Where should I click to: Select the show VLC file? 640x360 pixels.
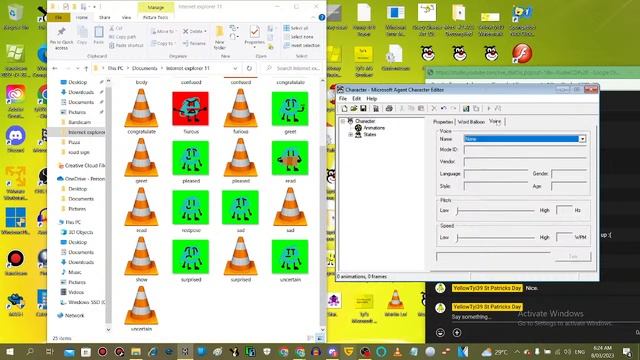point(141,260)
